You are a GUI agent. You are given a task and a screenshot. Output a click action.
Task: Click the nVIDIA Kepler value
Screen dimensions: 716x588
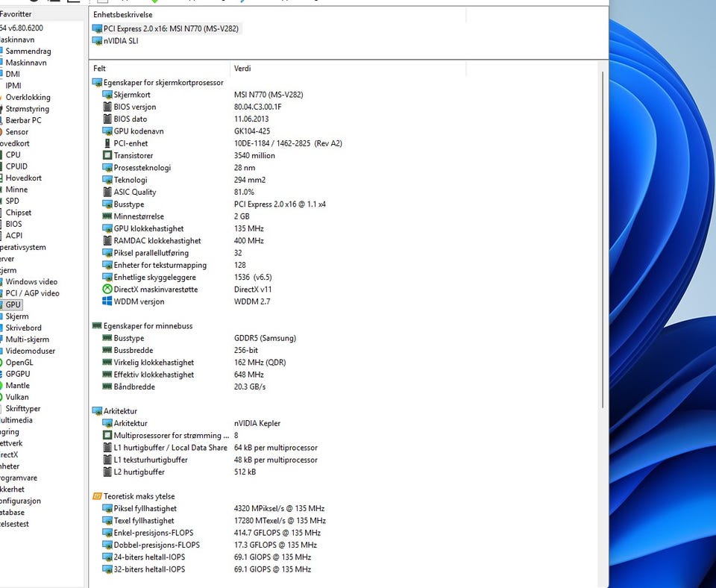[257, 423]
